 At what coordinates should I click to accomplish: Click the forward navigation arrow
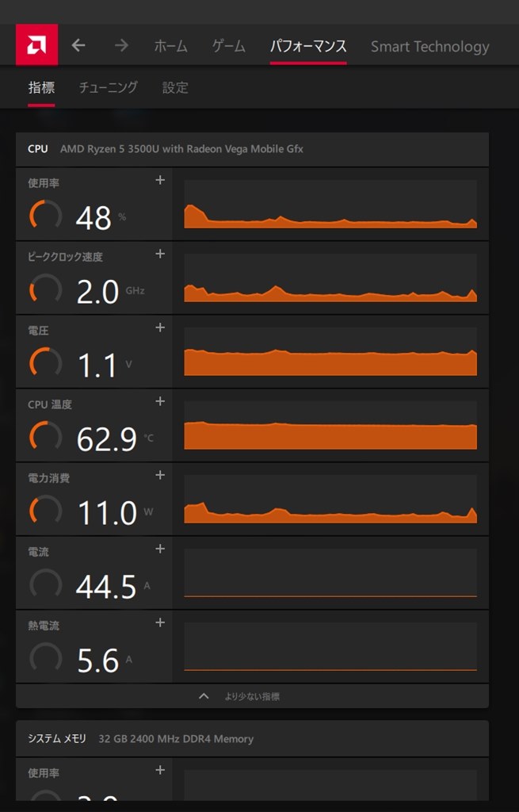click(121, 45)
